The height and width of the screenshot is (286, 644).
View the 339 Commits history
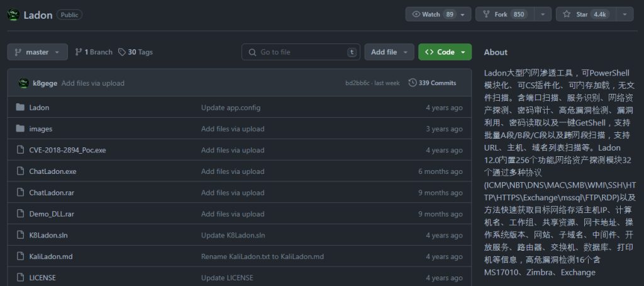click(433, 83)
